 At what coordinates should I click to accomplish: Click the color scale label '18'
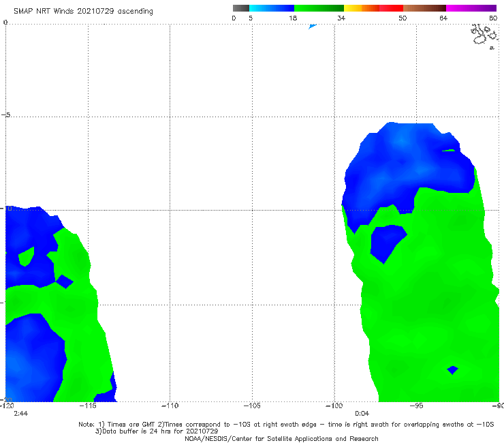(x=293, y=18)
